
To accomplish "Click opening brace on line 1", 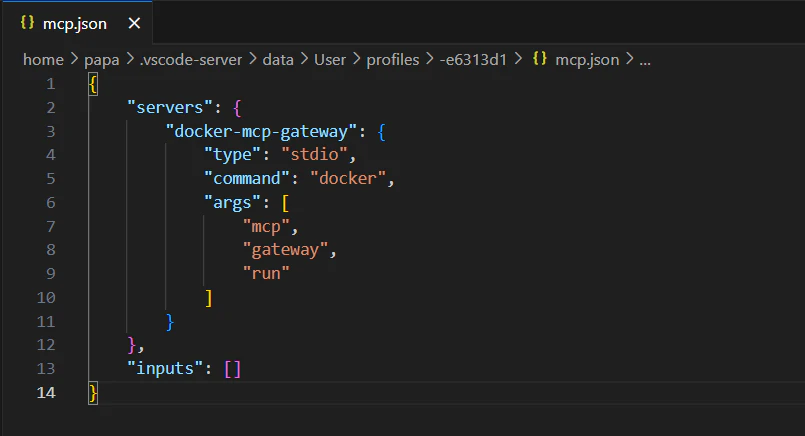I will (92, 84).
